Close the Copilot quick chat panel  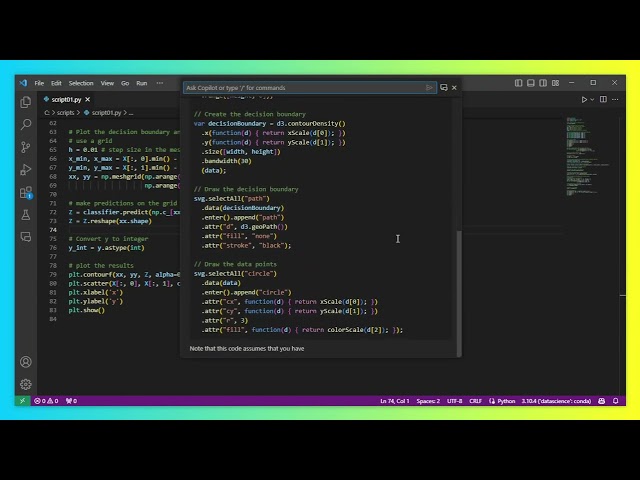click(454, 88)
